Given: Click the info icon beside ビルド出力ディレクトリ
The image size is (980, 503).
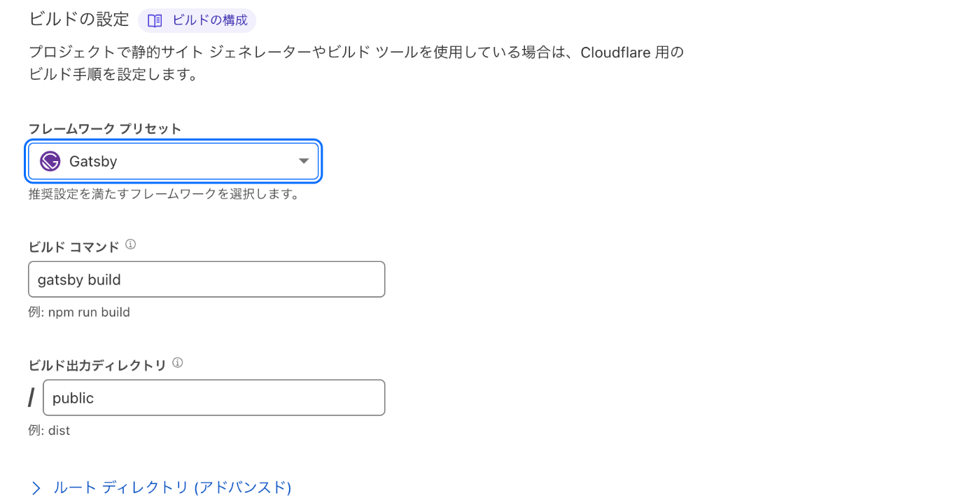Looking at the screenshot, I should tap(177, 363).
